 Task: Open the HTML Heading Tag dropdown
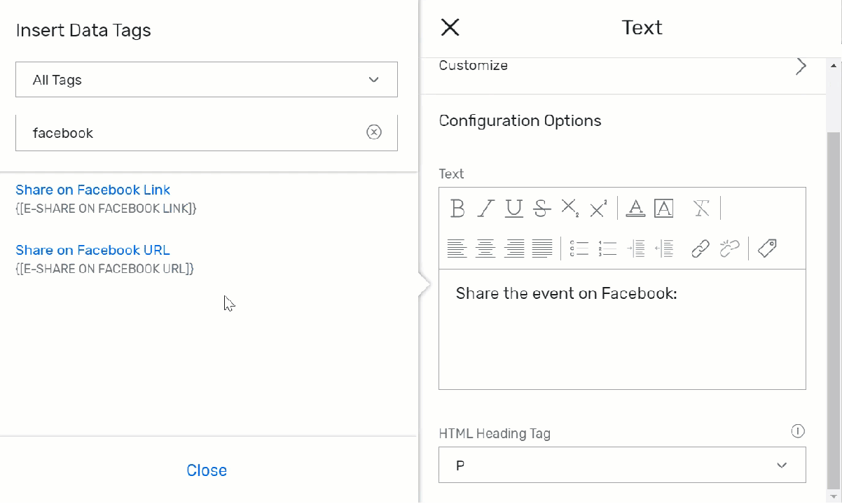click(x=622, y=465)
